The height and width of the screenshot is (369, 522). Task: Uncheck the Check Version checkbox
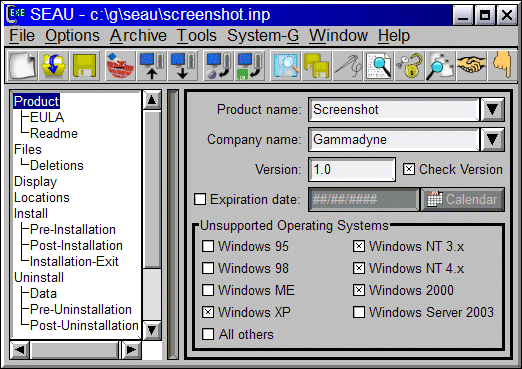pos(409,169)
